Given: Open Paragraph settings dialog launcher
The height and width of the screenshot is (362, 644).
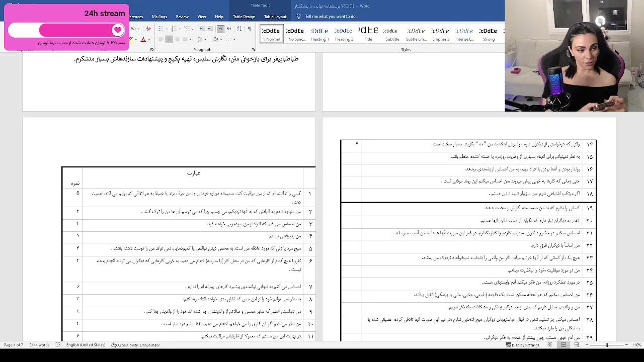Looking at the screenshot, I should pyautogui.click(x=253, y=50).
